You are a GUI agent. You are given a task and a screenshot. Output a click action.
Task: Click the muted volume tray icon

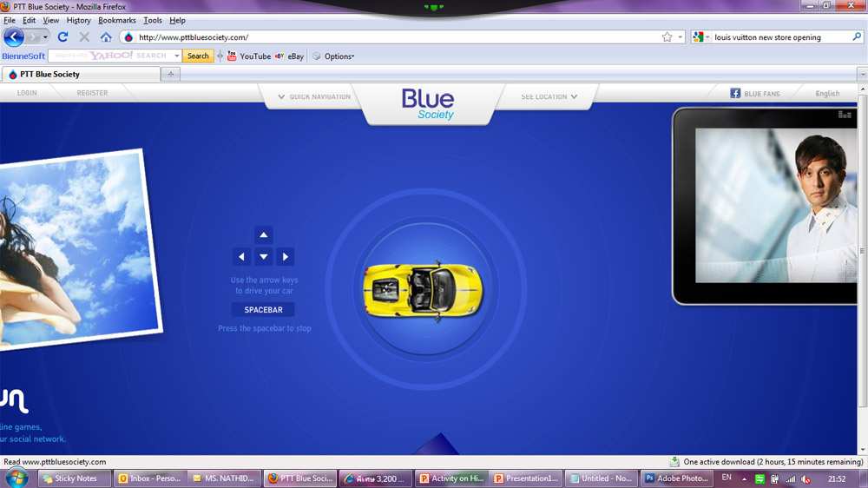tap(806, 479)
